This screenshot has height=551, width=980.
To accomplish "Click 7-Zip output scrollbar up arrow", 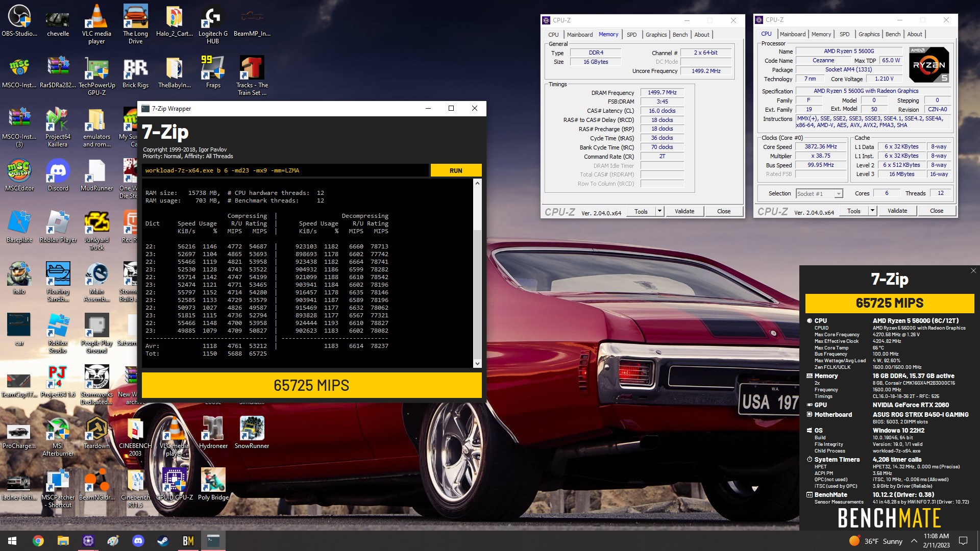I will [477, 183].
